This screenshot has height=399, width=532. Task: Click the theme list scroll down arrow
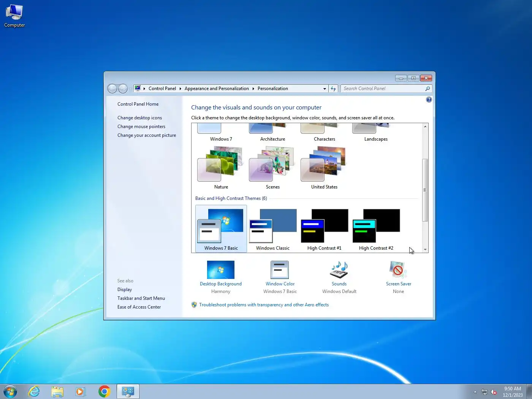tap(425, 250)
